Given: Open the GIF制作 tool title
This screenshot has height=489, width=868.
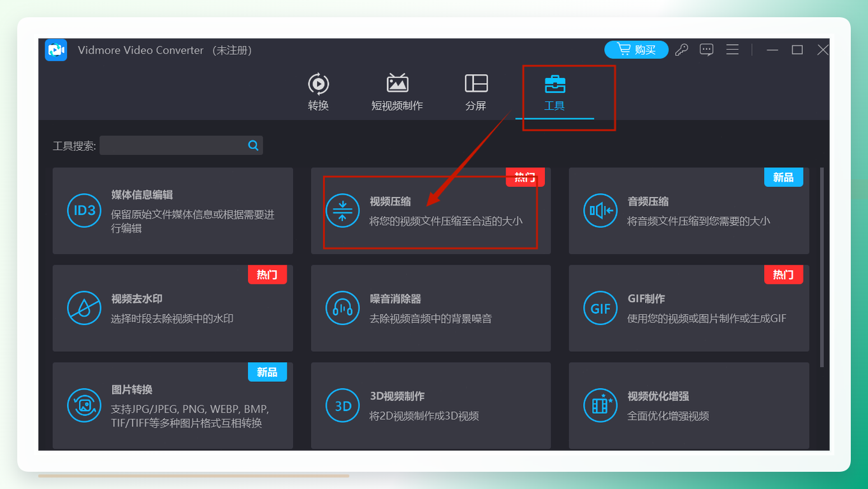Looking at the screenshot, I should click(x=646, y=299).
